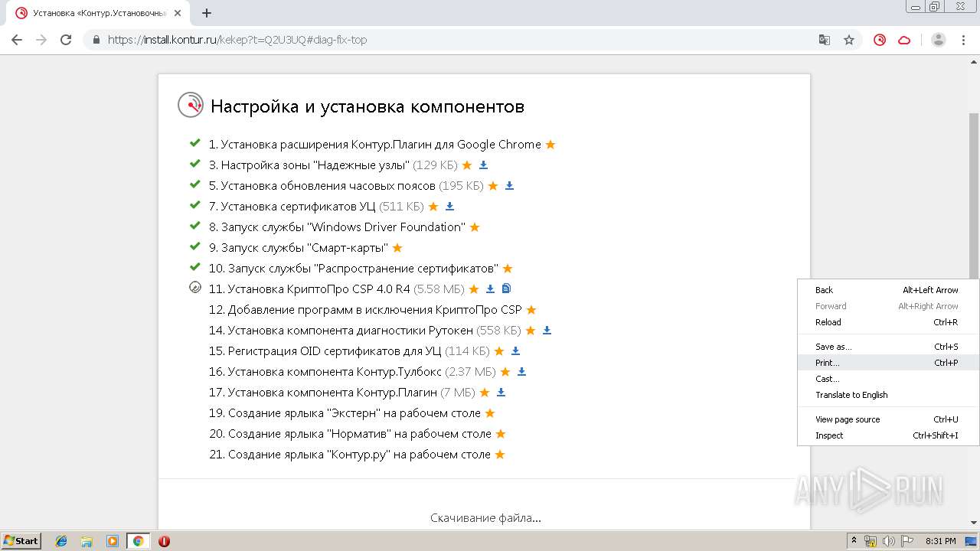980x551 pixels.
Task: Click the page vertical scrollbar thumb
Action: [x=974, y=197]
